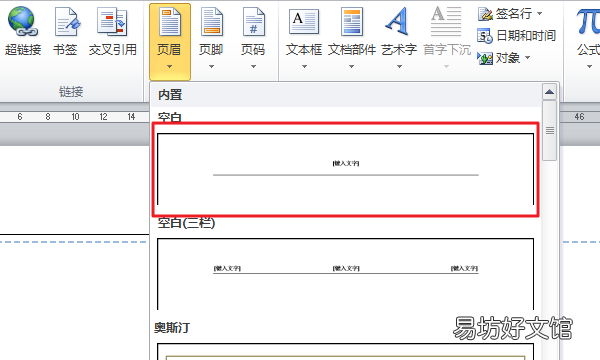Pick the 奥斯汀 header template preview
Viewport: 600px width, 360px height.
click(346, 352)
